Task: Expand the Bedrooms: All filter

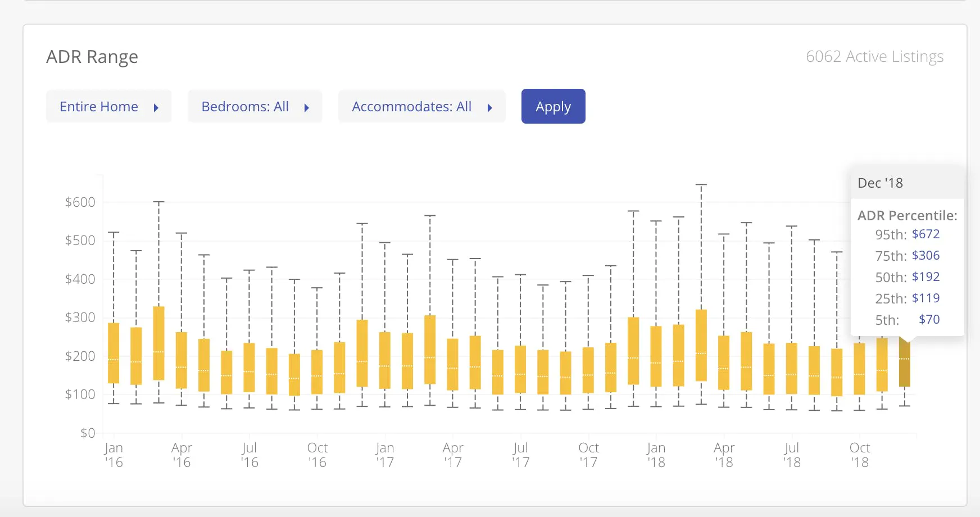Action: click(255, 107)
